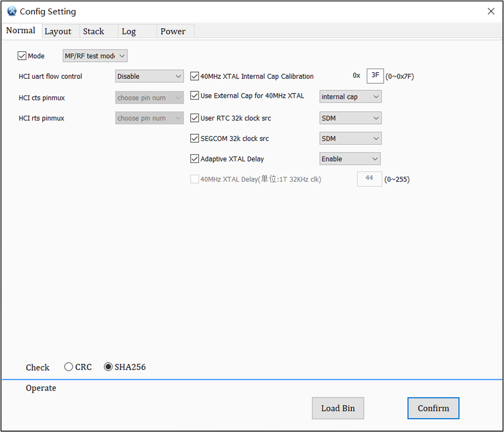Uncheck SEGCOM 32k clock src
Viewport: 504px width, 432px height.
tap(195, 138)
